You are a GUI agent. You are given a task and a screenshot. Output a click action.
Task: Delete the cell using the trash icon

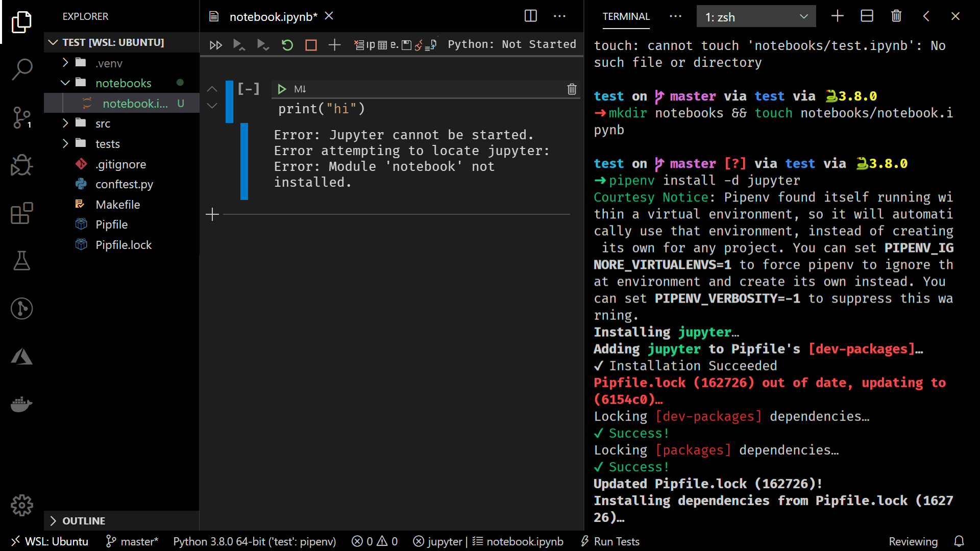point(572,89)
